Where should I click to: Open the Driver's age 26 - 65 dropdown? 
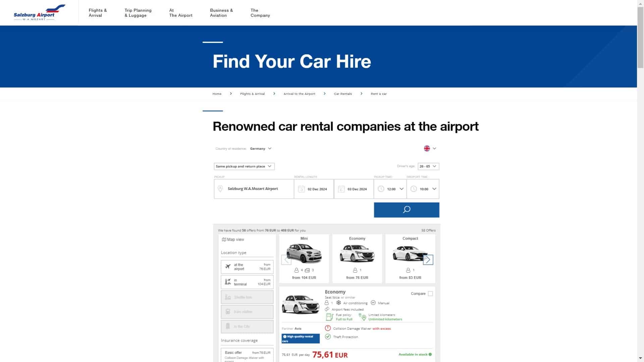pyautogui.click(x=428, y=166)
